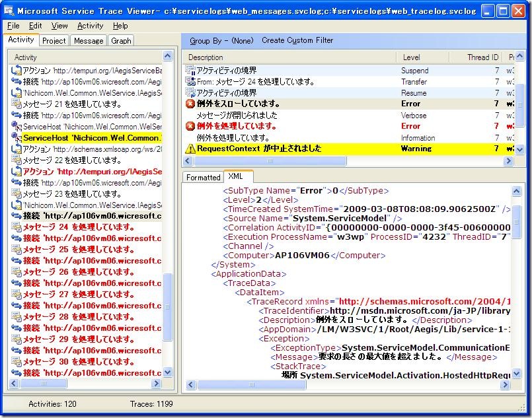Sort by the Description column header
Viewport: 532px width, 418px height.
pyautogui.click(x=289, y=57)
